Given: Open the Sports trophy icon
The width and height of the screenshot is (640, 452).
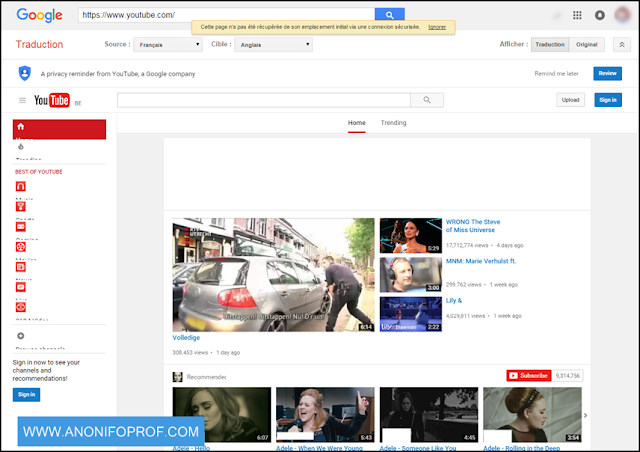Looking at the screenshot, I should coord(21,207).
